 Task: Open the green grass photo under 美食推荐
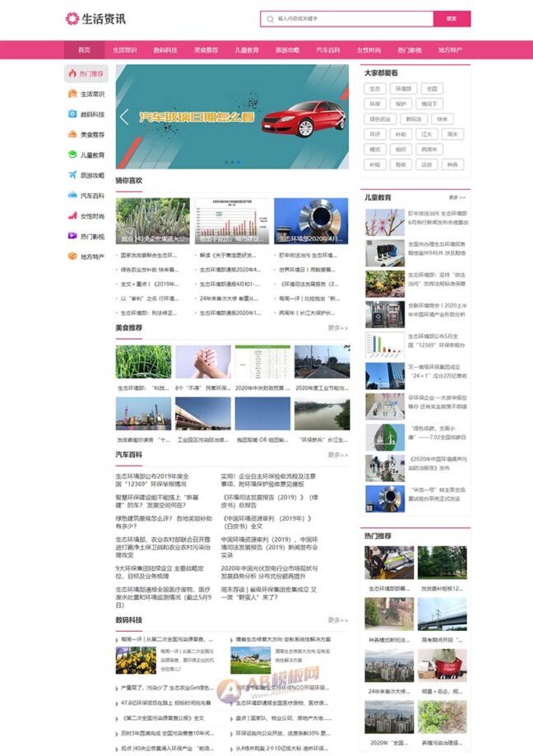pyautogui.click(x=143, y=362)
